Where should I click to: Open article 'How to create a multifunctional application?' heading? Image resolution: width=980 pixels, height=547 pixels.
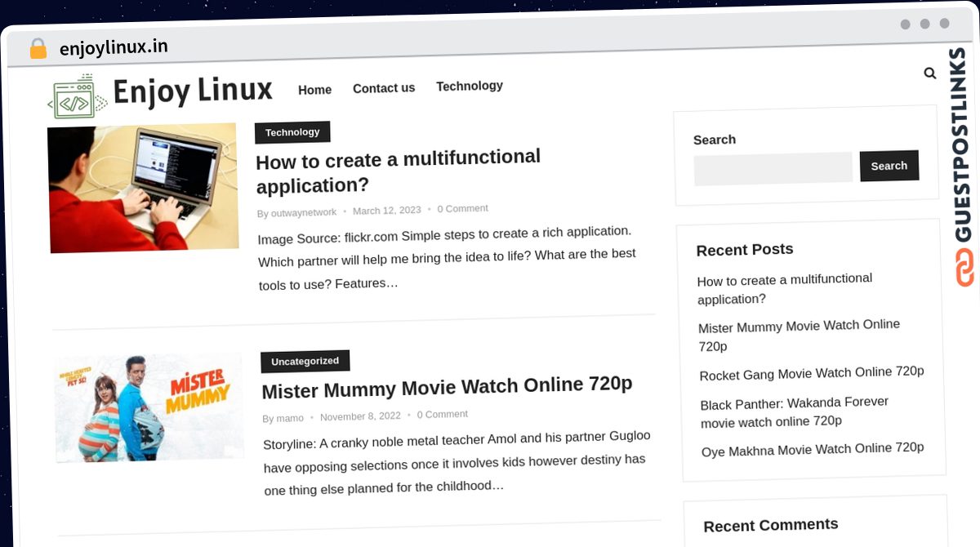(398, 171)
